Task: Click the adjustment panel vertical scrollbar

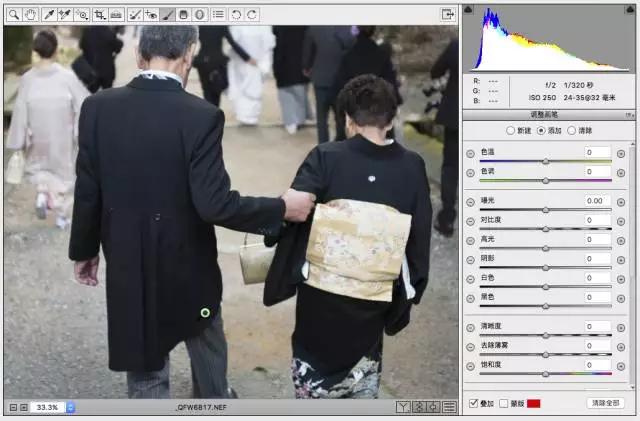Action: 633,265
